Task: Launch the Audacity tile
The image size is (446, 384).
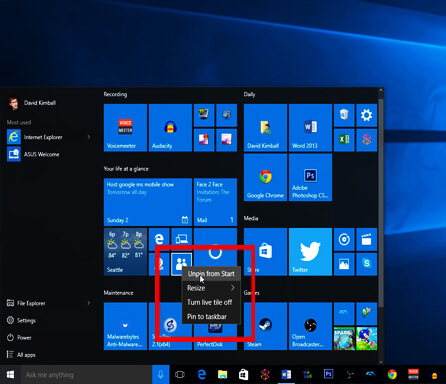Action: click(170, 128)
